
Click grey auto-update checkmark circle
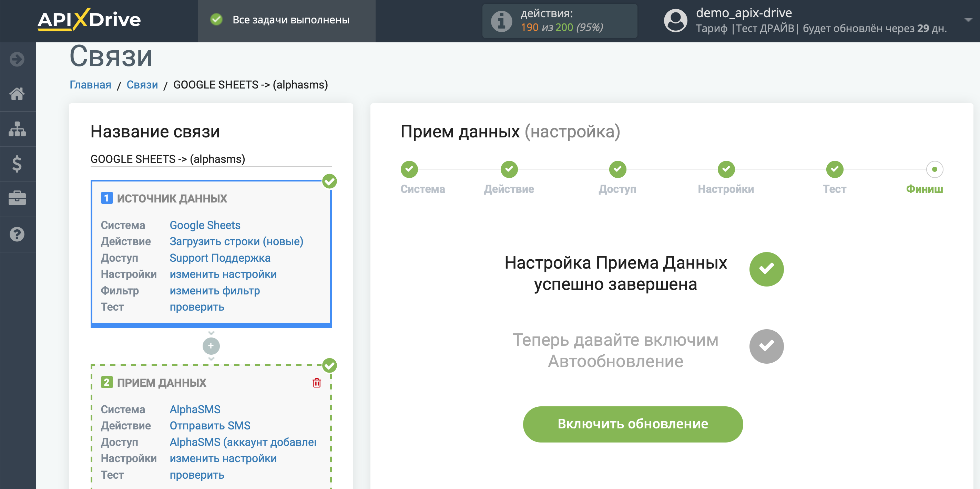pyautogui.click(x=766, y=346)
